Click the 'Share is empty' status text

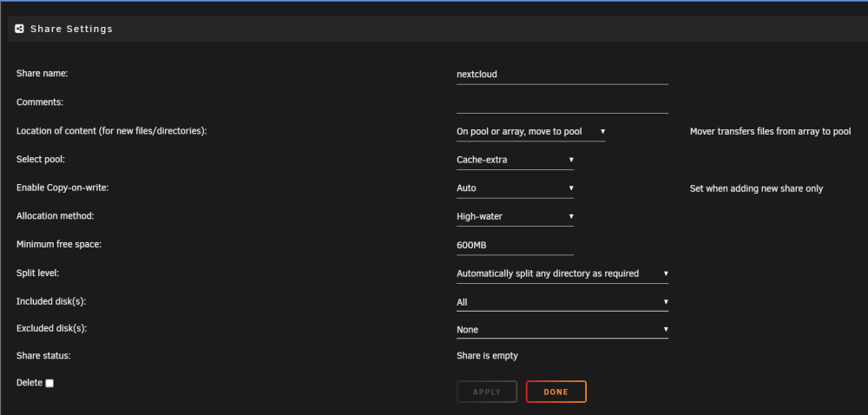tap(487, 356)
